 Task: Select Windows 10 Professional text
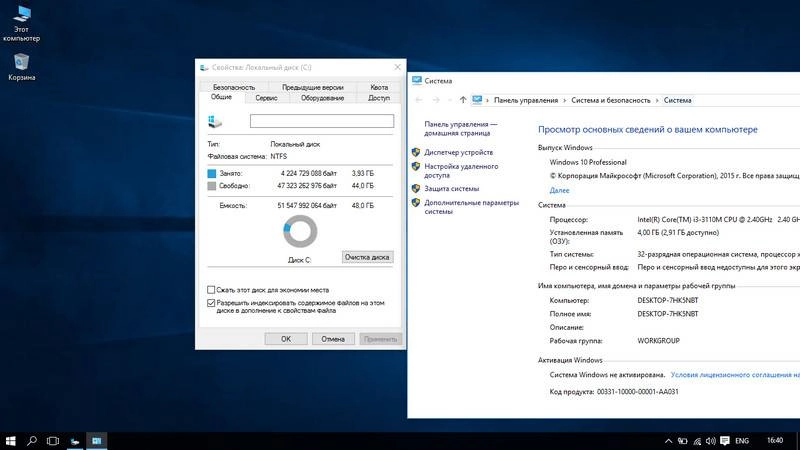click(x=588, y=162)
